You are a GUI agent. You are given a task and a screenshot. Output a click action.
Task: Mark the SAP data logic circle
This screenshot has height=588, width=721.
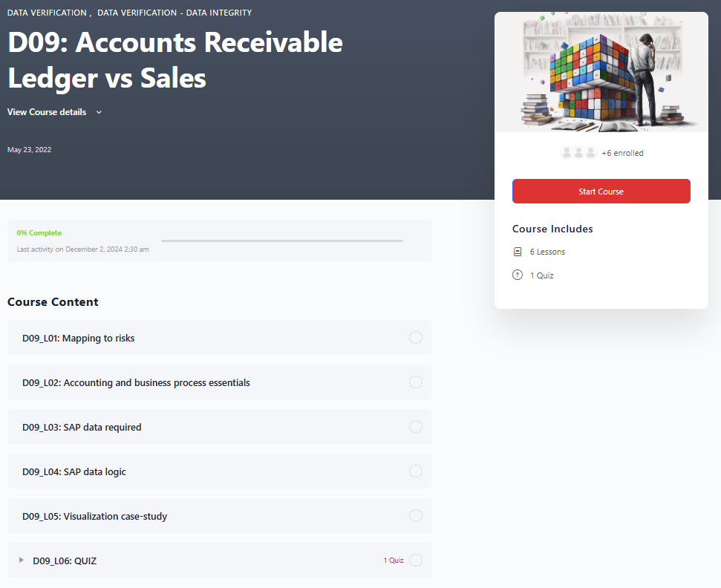click(x=416, y=471)
